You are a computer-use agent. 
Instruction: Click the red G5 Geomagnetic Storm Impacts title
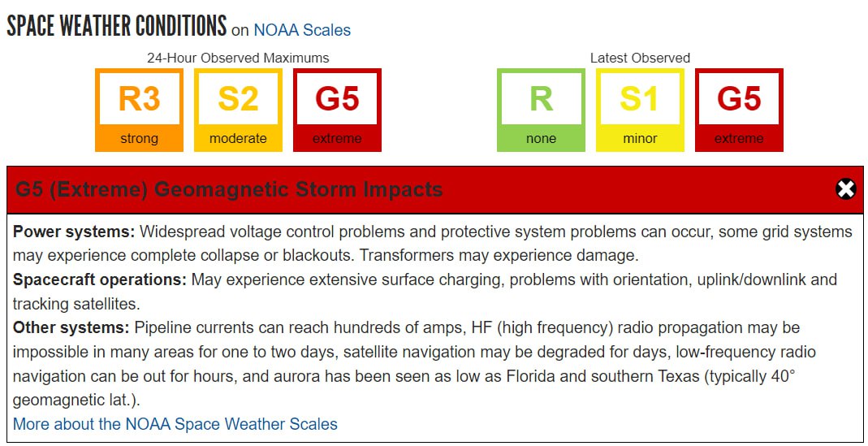pyautogui.click(x=229, y=189)
